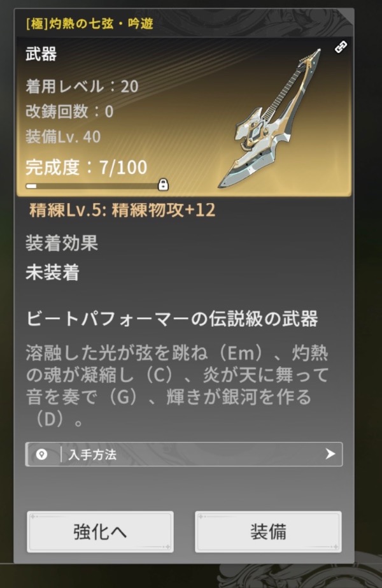Click the 精練Lv.5 bonus text

point(122,210)
